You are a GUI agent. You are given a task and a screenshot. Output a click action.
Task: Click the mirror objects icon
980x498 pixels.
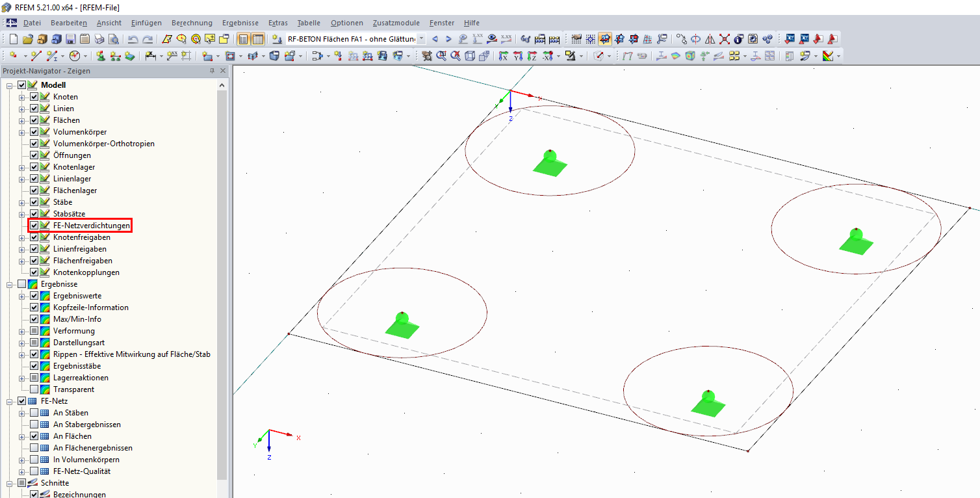point(710,39)
